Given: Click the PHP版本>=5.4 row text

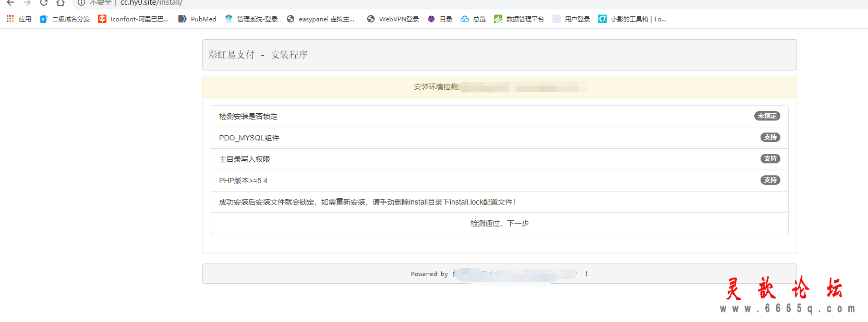Looking at the screenshot, I should [243, 181].
